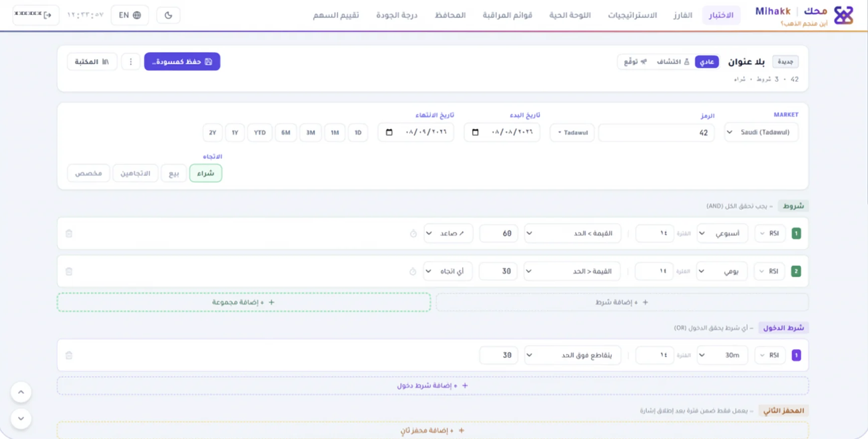The width and height of the screenshot is (868, 439).
Task: Switch to اكتشاف discovery mode
Action: 673,62
